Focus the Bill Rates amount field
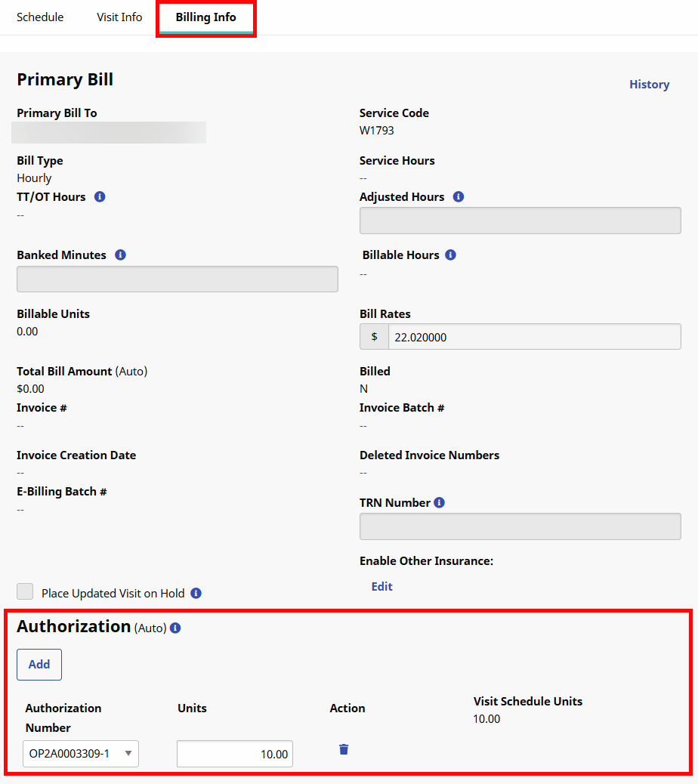Viewport: 698px width, 784px height. click(x=533, y=337)
